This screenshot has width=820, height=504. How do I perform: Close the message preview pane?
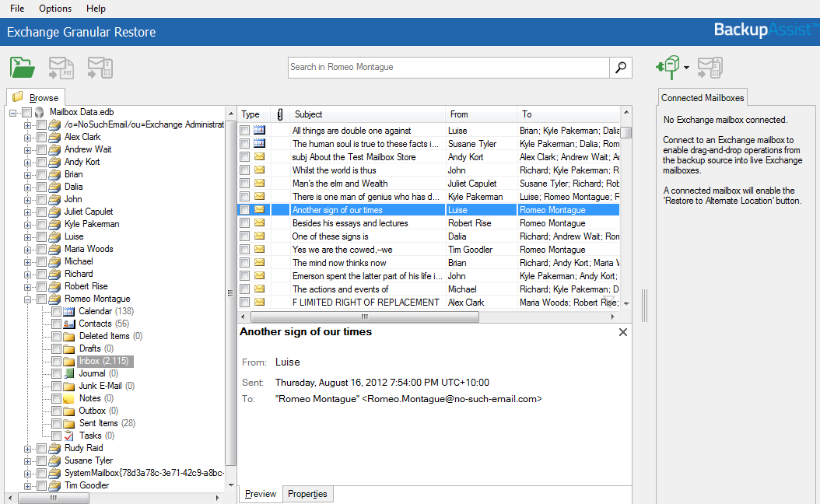[623, 332]
